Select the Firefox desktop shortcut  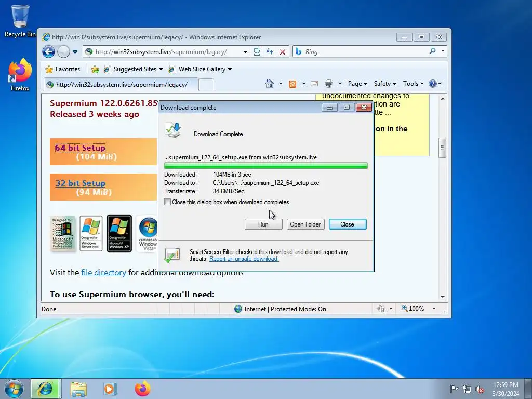[20, 75]
